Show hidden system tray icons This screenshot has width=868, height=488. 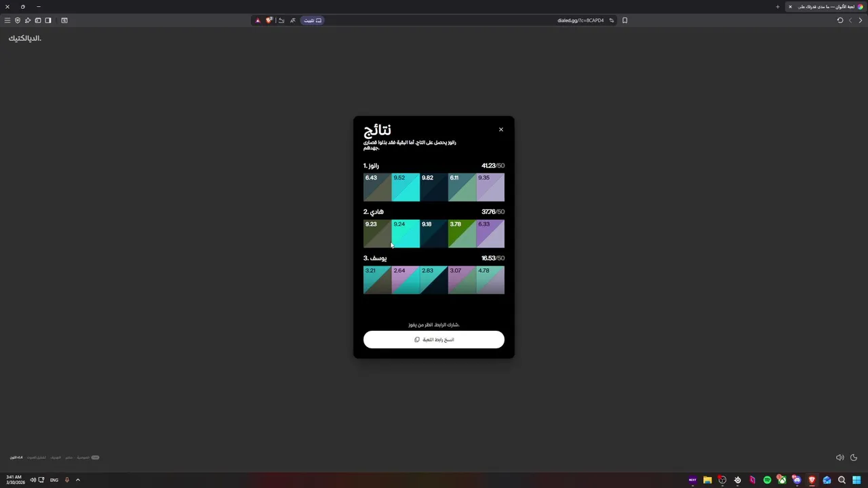[x=78, y=480]
